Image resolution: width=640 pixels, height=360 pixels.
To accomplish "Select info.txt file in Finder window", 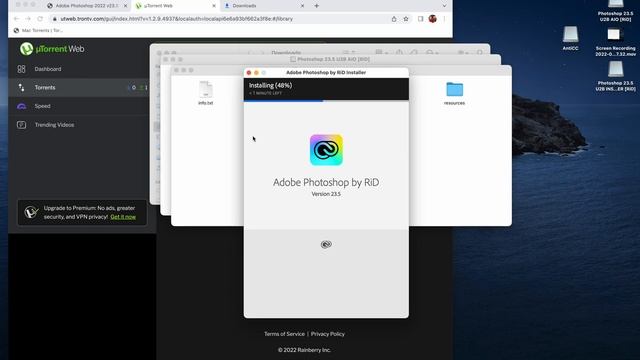I will [206, 93].
